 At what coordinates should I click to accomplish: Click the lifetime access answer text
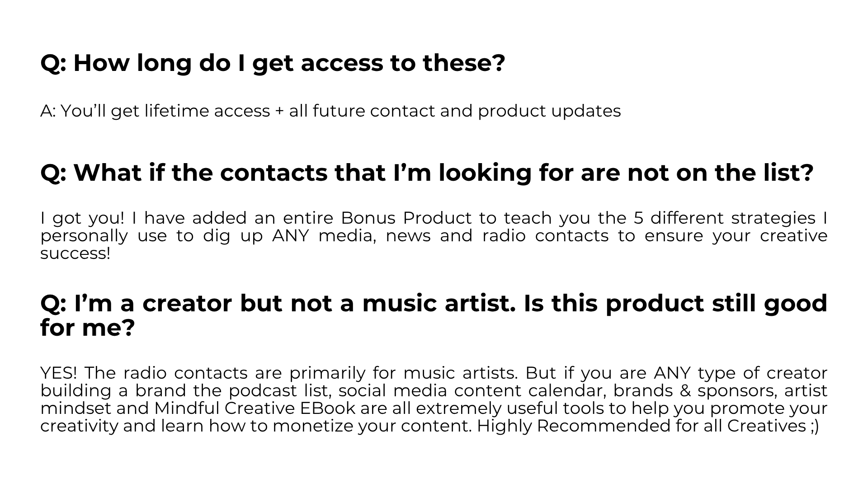(330, 111)
